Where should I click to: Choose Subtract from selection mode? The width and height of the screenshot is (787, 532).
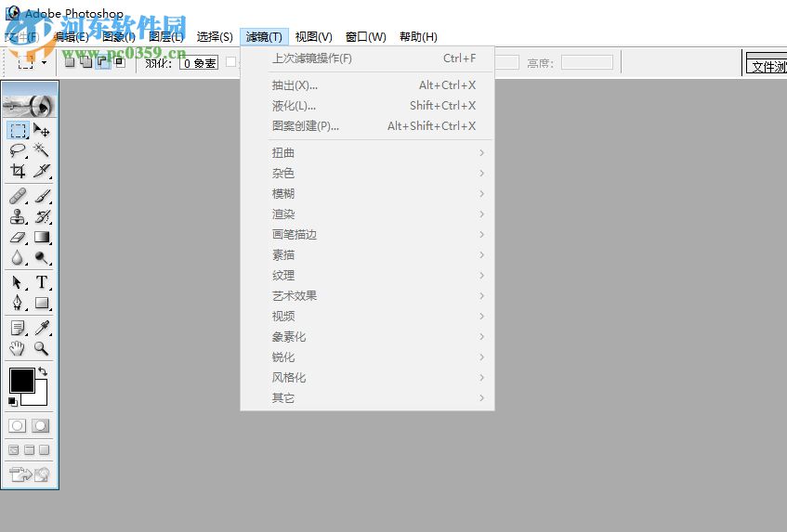coord(103,61)
